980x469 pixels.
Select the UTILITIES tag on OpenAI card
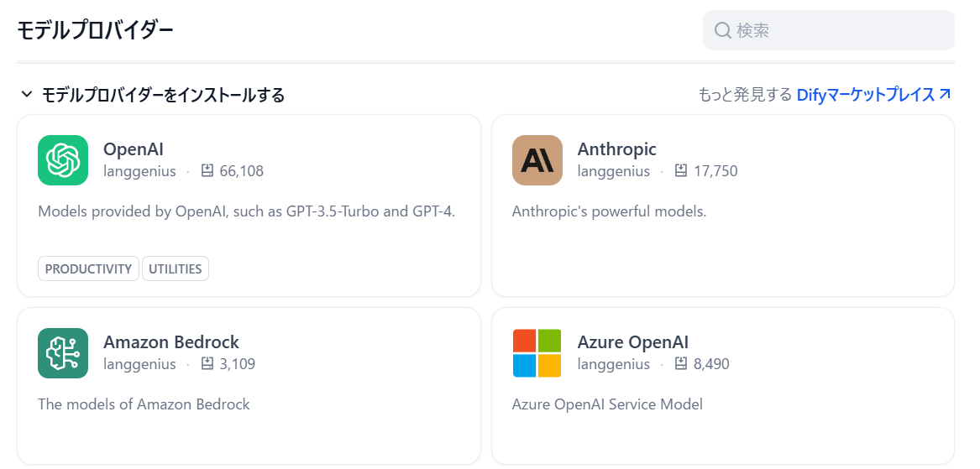[x=175, y=268]
